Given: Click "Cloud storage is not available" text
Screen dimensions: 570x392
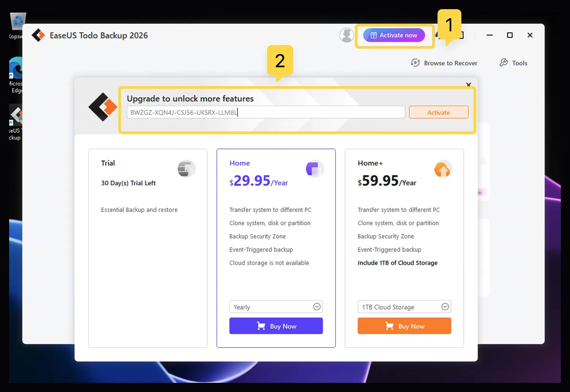Looking at the screenshot, I should click(269, 263).
